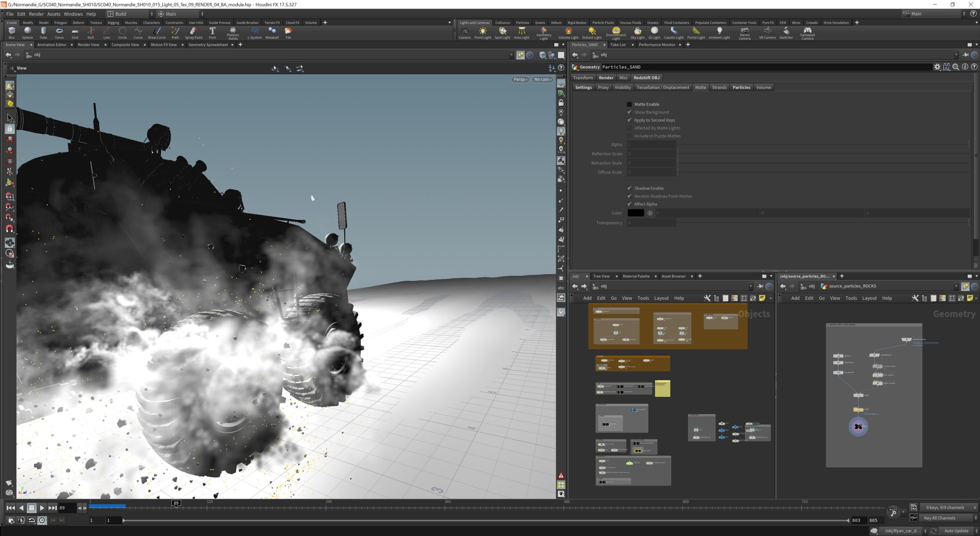Select the Tube shelf tool
Screen dimensions: 980x536
pyautogui.click(x=43, y=33)
